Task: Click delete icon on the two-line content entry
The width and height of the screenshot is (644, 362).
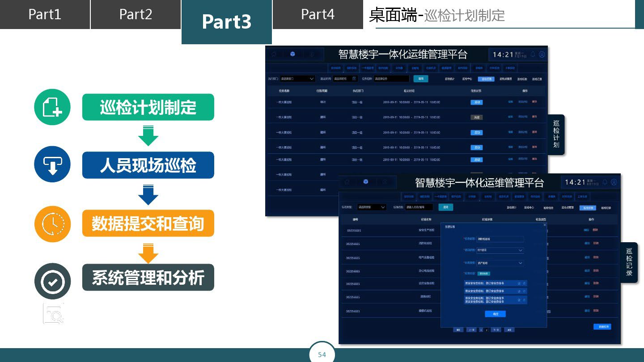Action: coord(524,300)
